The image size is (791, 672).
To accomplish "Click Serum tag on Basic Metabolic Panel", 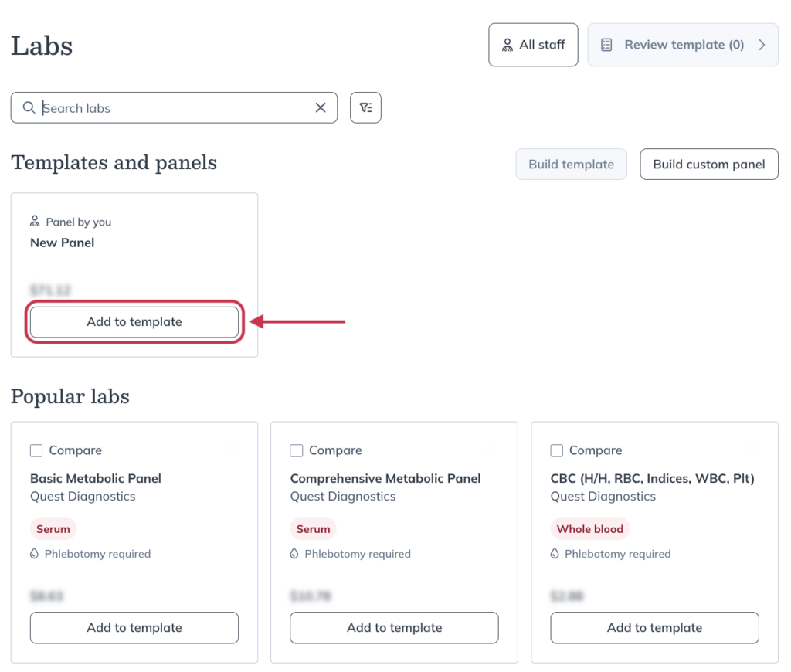I will 53,529.
